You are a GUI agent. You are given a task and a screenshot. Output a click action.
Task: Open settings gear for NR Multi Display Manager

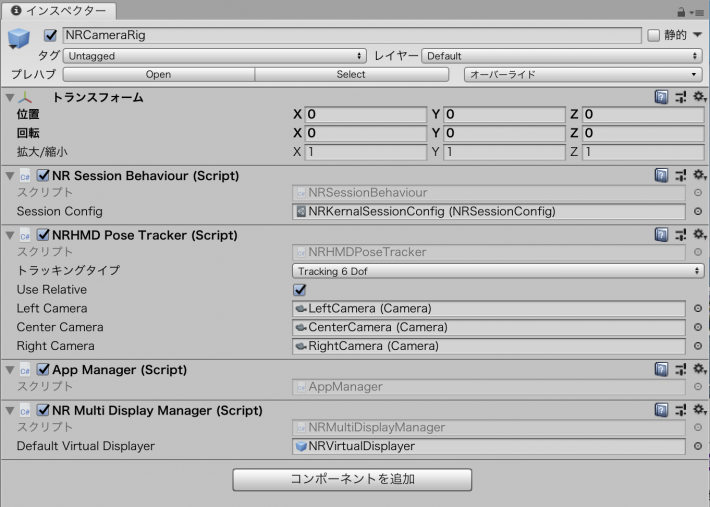coord(698,410)
